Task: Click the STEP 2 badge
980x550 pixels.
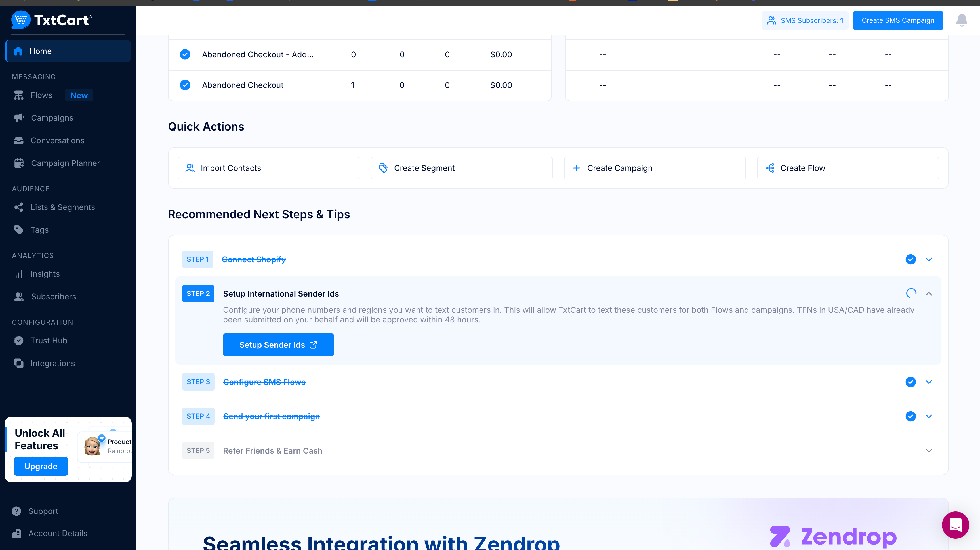Action: pos(198,293)
